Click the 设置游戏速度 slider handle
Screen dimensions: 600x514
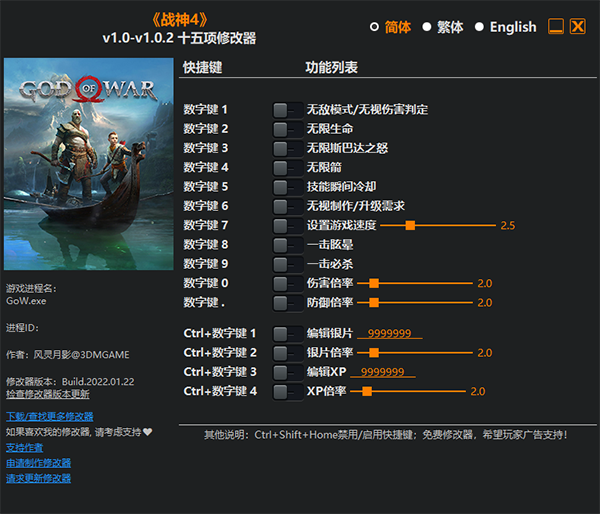pos(410,225)
